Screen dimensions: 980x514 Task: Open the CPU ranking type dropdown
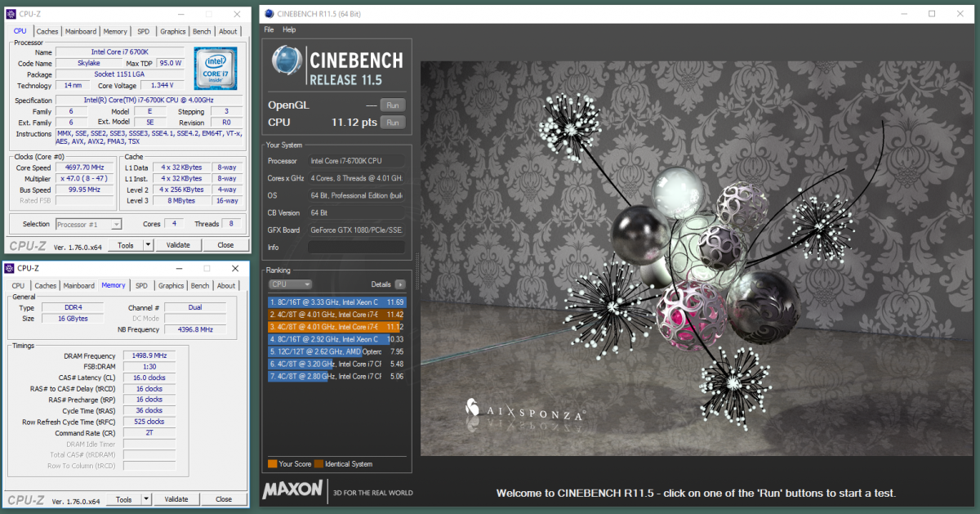(x=291, y=284)
